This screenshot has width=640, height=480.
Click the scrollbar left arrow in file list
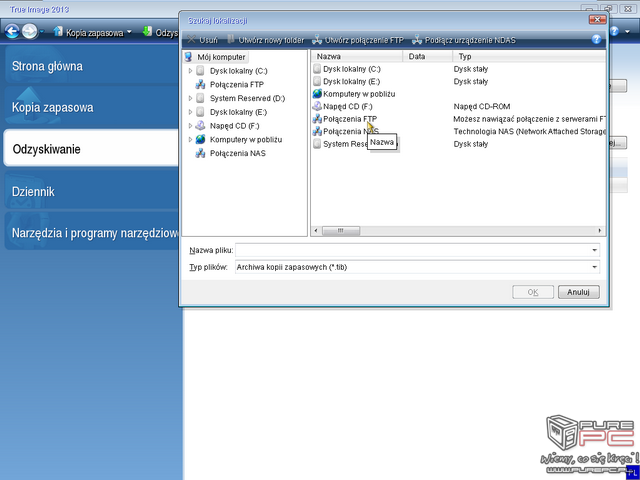click(316, 231)
